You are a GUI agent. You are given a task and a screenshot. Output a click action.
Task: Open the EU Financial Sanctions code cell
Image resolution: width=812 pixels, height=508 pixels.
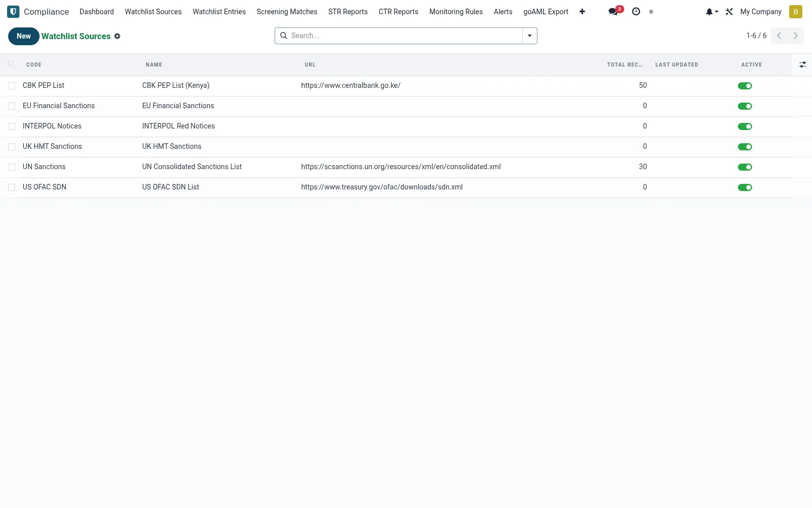click(x=58, y=106)
